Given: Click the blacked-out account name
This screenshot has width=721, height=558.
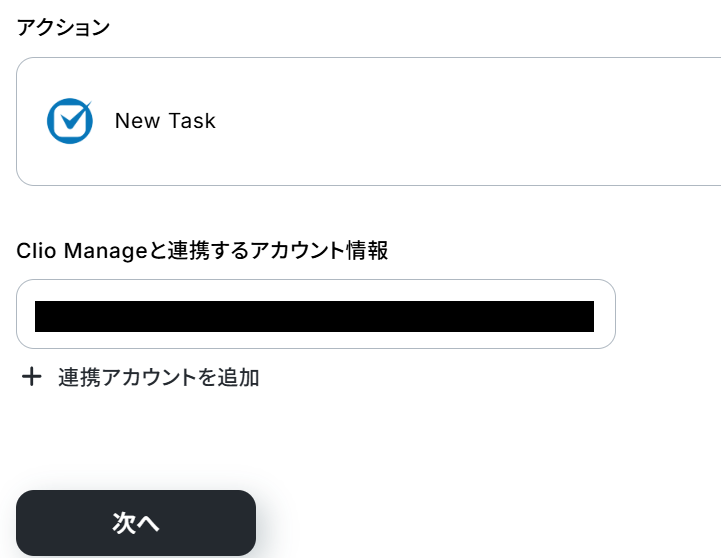Looking at the screenshot, I should (x=314, y=316).
